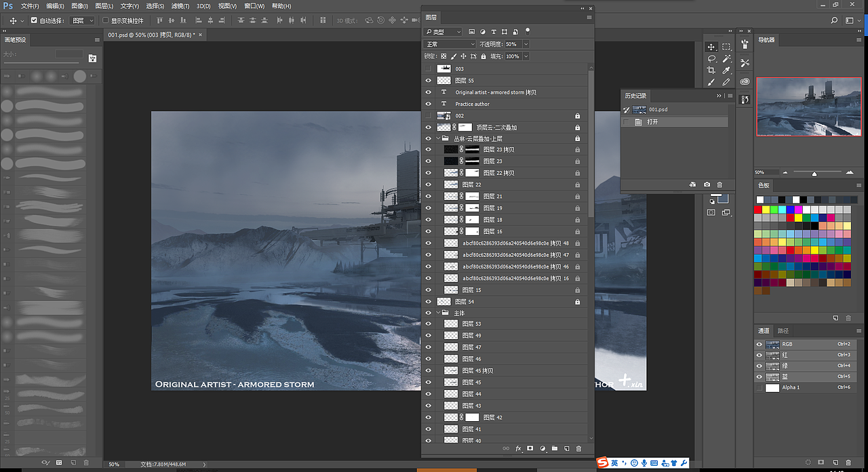Click the lock transparent pixels icon
This screenshot has width=868, height=472.
point(443,56)
